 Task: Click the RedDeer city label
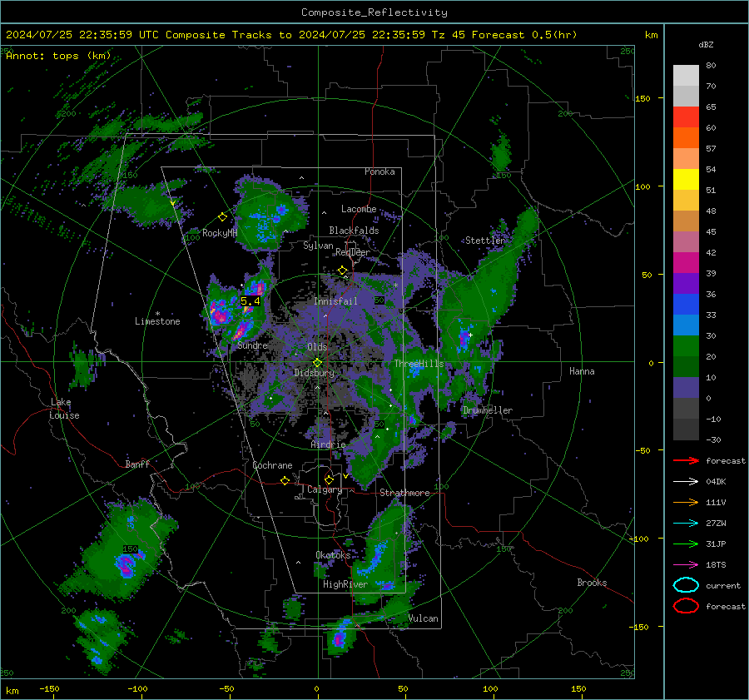pos(353,252)
